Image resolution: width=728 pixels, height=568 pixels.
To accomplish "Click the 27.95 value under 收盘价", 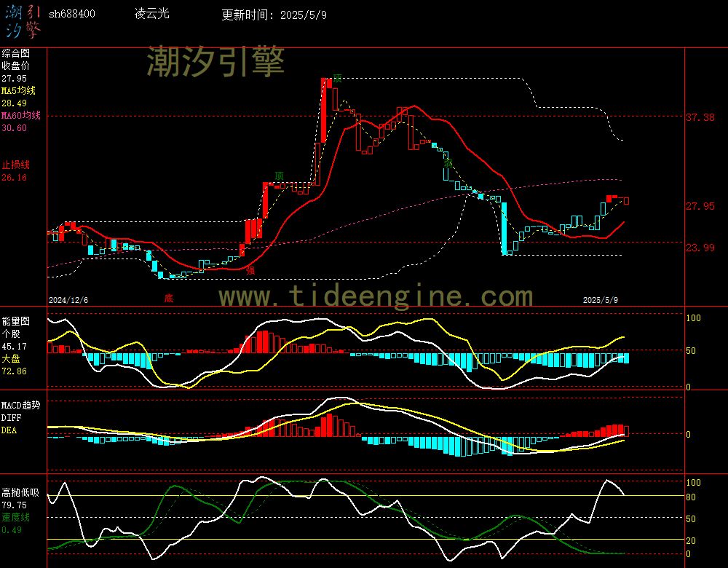I will (x=15, y=79).
